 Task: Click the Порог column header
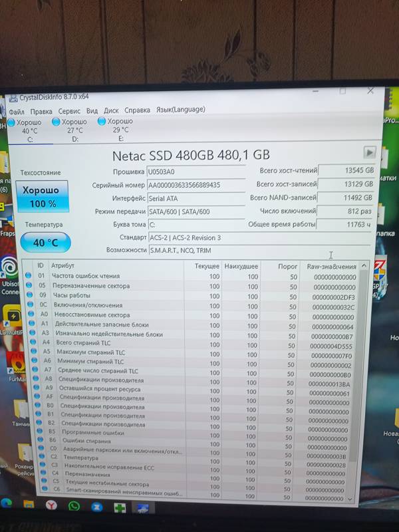tap(287, 267)
